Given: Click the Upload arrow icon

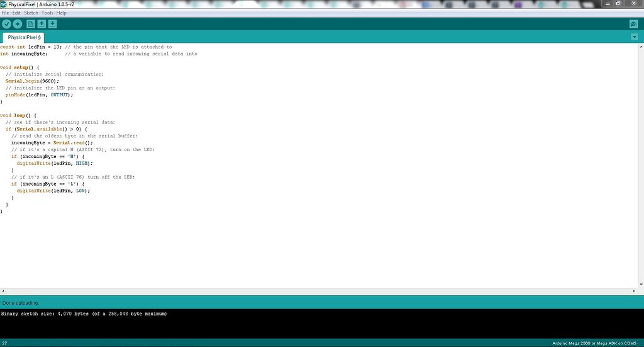Looking at the screenshot, I should pos(17,25).
